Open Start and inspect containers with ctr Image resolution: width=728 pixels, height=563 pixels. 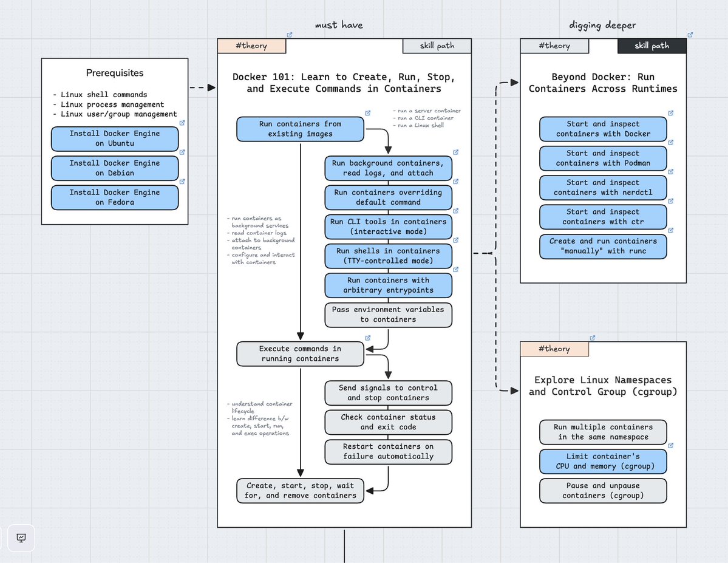tap(603, 217)
